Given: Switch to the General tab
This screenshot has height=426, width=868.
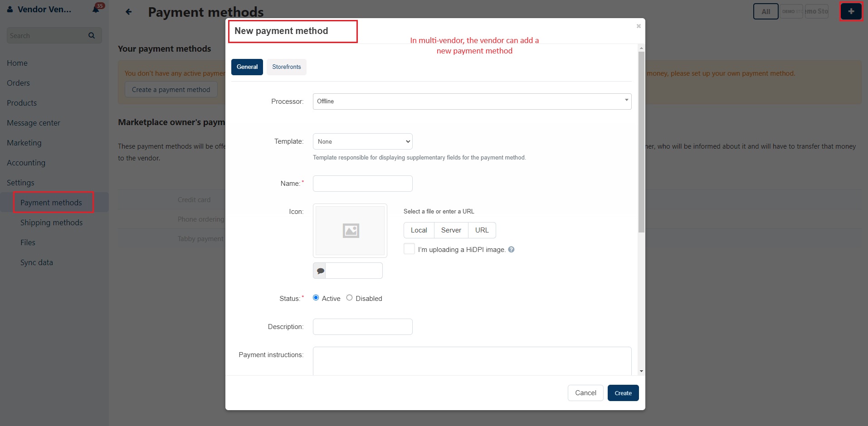Looking at the screenshot, I should pos(247,67).
